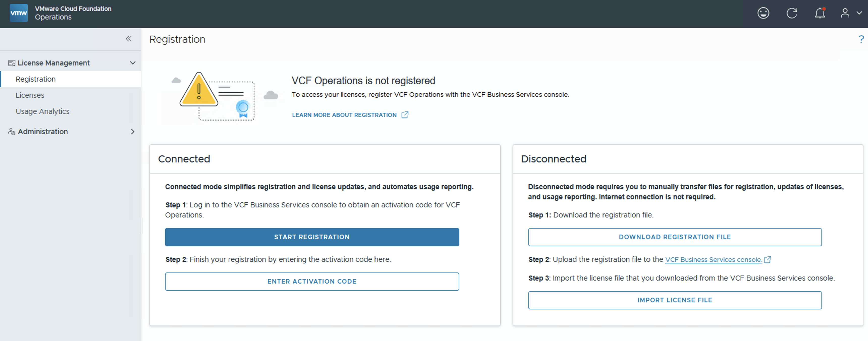Click the VMware vmw logo icon
Screen dimensions: 868x341
(x=18, y=13)
